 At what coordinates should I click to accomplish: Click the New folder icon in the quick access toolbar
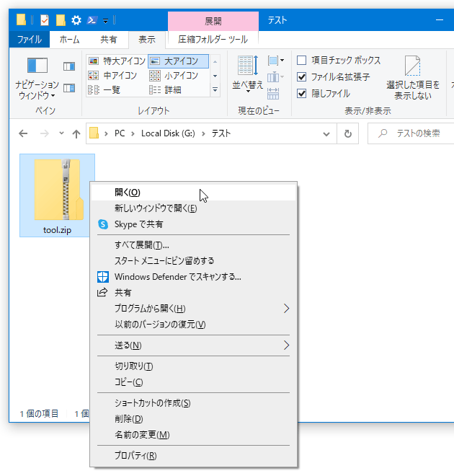[61, 20]
